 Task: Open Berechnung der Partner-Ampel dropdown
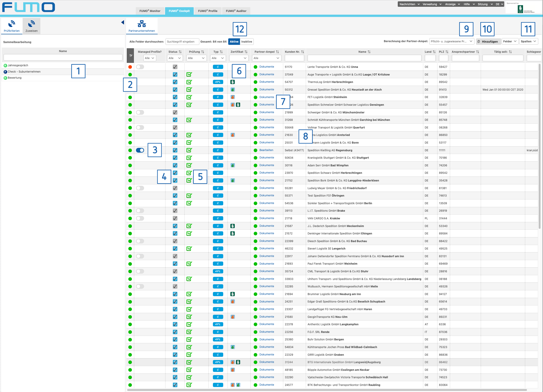click(451, 41)
